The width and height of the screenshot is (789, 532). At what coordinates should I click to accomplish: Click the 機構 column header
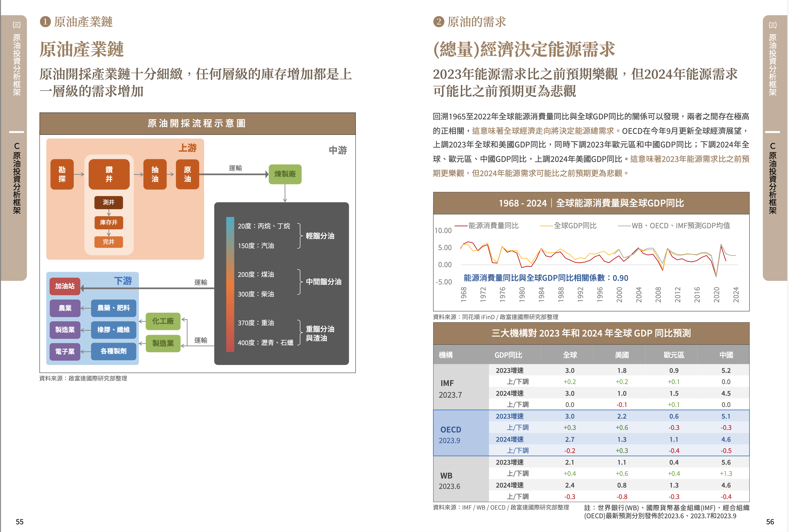[445, 355]
